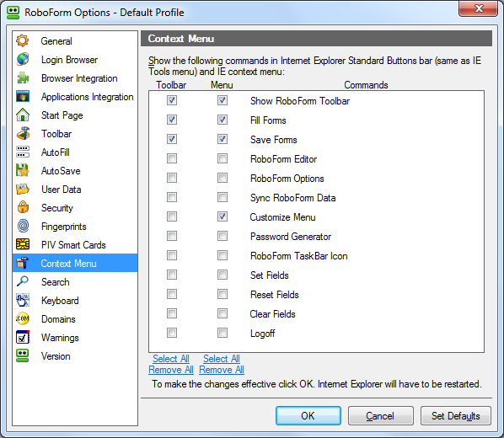Enable Toolbar checkbox for Clear Fields
504x438 pixels.
tap(172, 313)
